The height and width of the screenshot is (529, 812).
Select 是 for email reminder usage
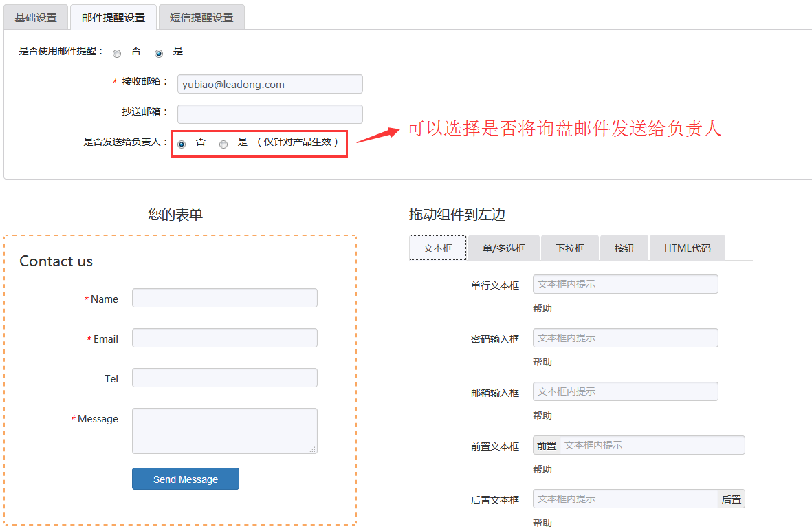(x=159, y=53)
